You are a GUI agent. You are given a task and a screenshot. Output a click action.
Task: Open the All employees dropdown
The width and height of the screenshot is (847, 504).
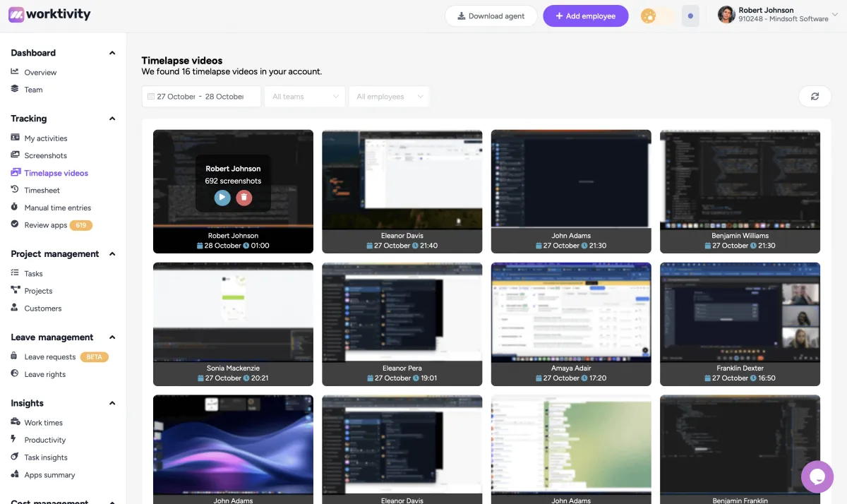point(389,97)
